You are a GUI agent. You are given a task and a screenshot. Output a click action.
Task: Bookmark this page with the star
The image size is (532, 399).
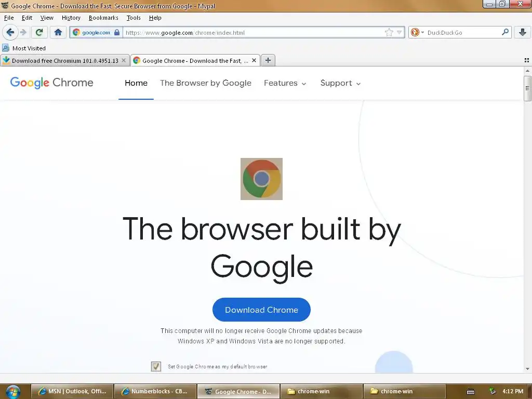click(x=389, y=33)
